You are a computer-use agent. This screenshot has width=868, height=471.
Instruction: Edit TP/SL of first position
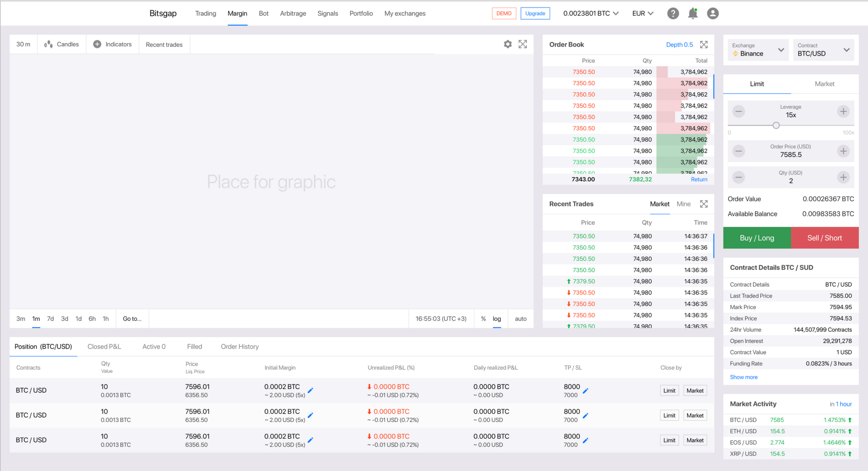(585, 391)
